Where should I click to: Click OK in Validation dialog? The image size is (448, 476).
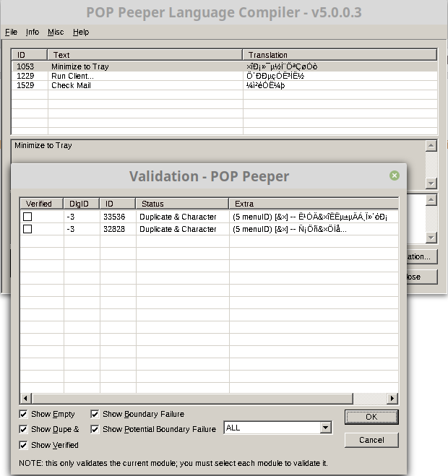(371, 417)
